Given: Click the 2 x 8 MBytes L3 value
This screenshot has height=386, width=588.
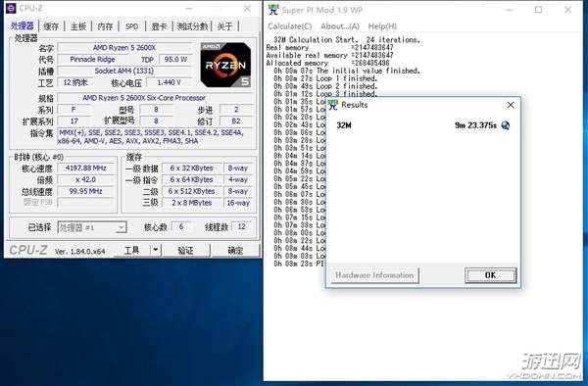Looking at the screenshot, I should [191, 203].
